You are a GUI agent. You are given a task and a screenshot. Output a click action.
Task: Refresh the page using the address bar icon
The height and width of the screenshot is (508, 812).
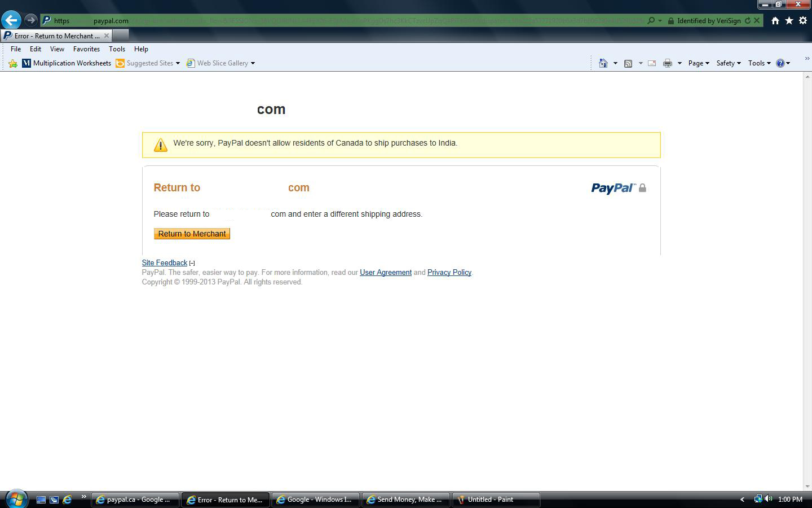(748, 21)
